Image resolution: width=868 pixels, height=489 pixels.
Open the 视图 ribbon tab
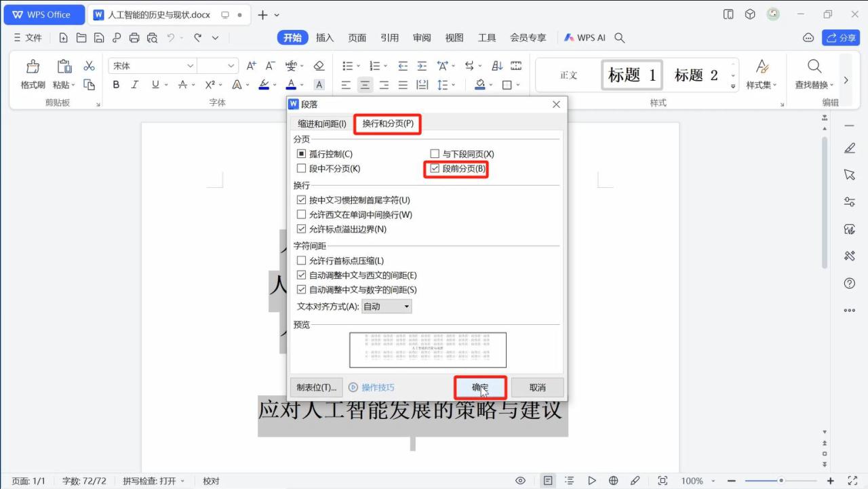[454, 38]
